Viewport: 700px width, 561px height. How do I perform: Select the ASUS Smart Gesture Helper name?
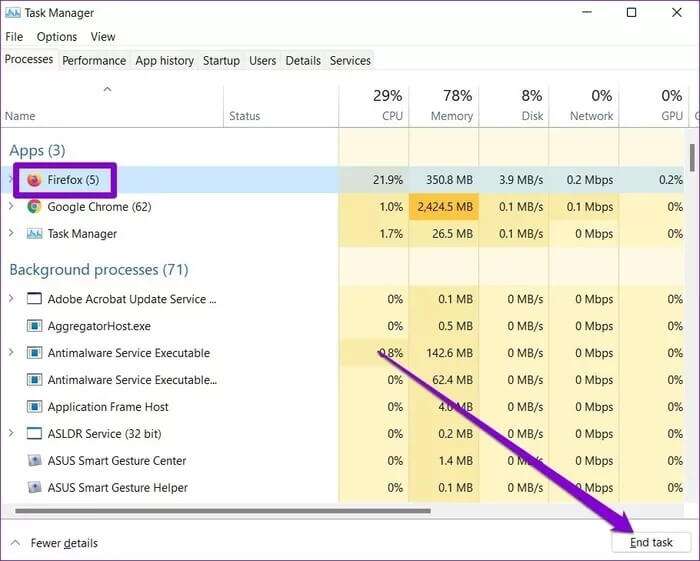click(x=117, y=487)
